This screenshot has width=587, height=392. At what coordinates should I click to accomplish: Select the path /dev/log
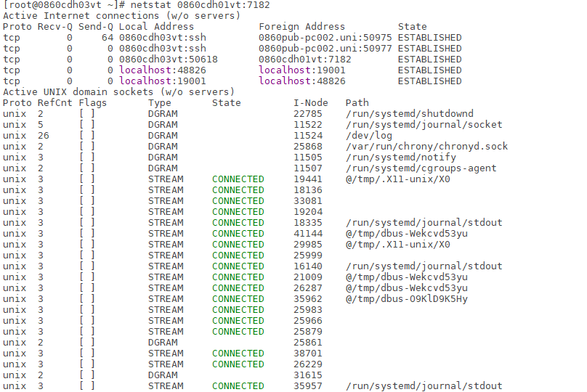click(x=369, y=136)
